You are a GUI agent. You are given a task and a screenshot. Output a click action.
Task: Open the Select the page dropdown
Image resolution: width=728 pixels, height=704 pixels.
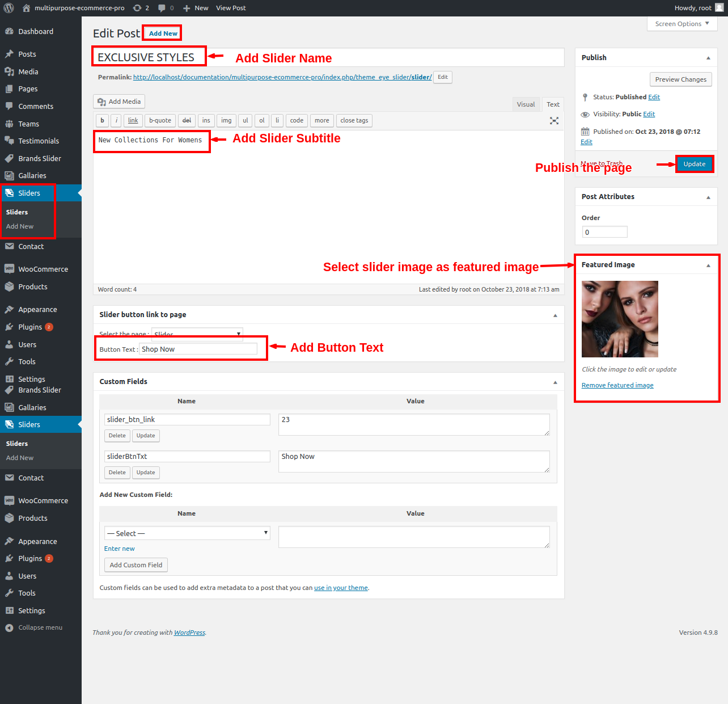click(x=197, y=334)
